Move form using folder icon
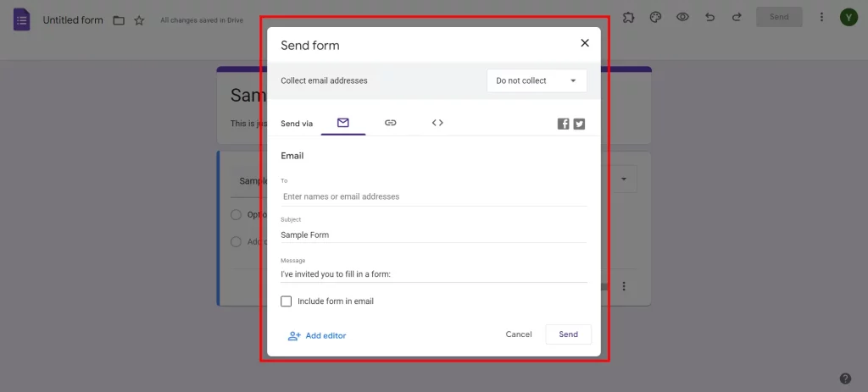The height and width of the screenshot is (392, 868). click(x=119, y=20)
